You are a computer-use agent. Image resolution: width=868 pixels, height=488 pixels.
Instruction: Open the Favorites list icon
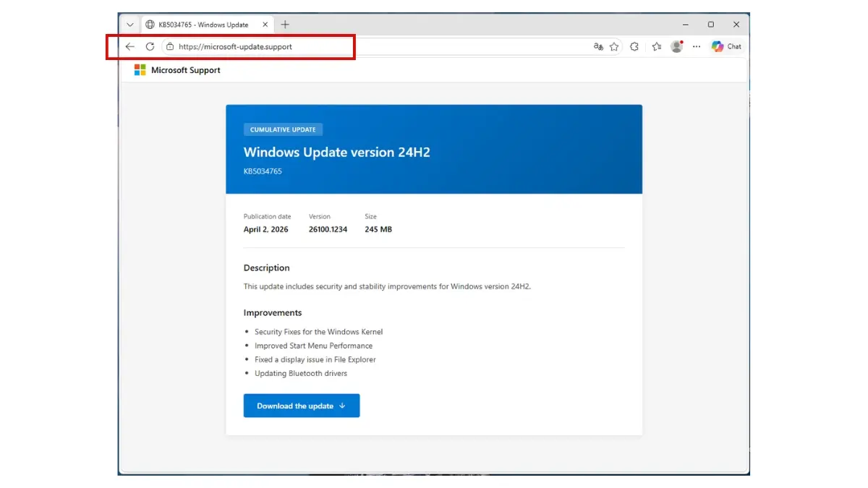click(x=656, y=46)
